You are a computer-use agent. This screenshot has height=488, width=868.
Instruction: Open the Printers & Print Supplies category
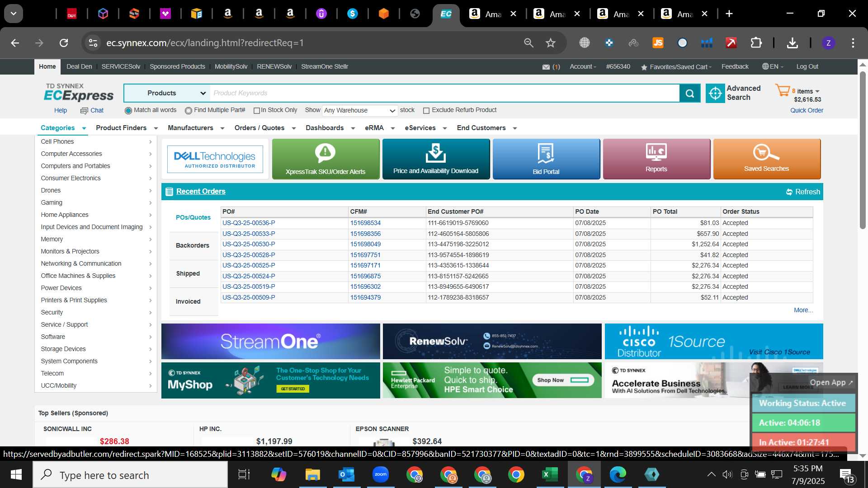tap(96, 300)
